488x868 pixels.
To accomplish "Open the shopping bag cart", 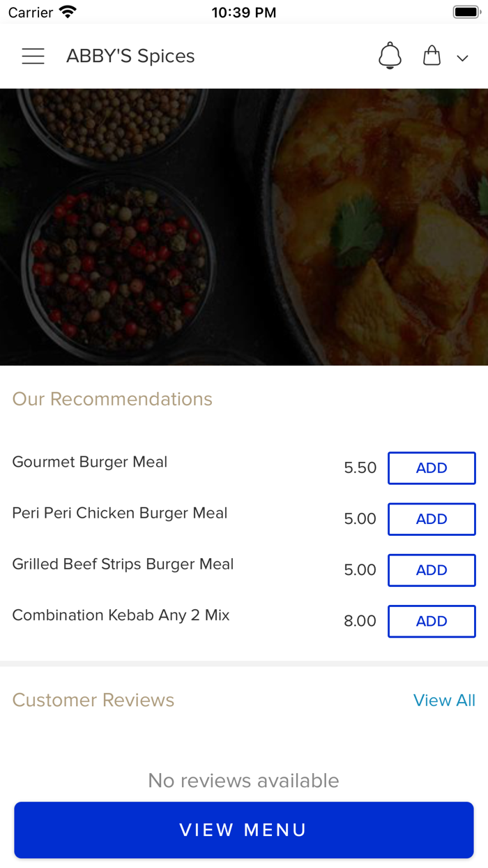I will (432, 56).
